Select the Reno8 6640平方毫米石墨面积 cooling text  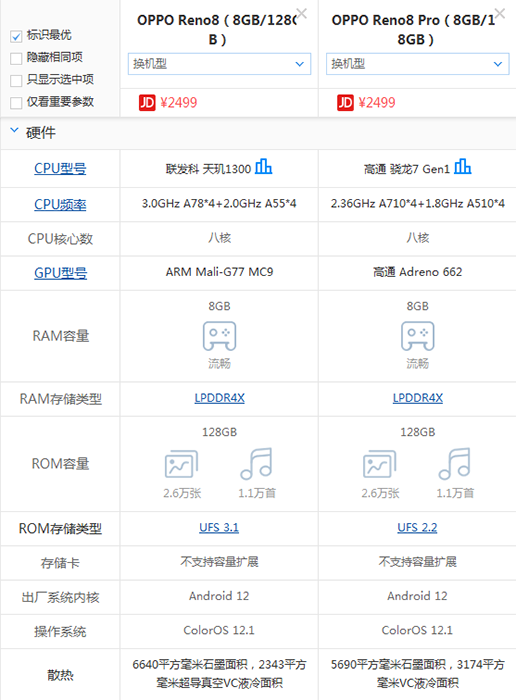click(219, 674)
